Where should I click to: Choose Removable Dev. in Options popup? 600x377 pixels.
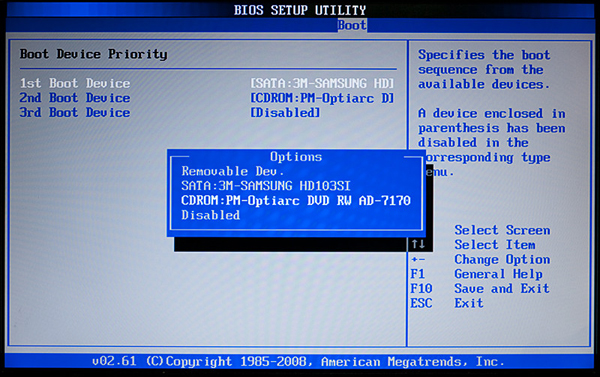click(x=232, y=171)
